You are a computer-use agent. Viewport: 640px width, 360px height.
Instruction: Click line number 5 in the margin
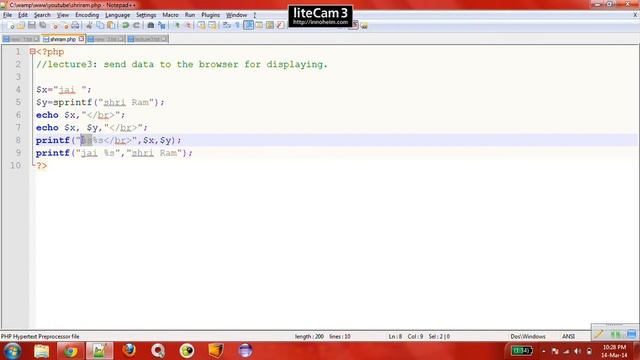pyautogui.click(x=18, y=102)
